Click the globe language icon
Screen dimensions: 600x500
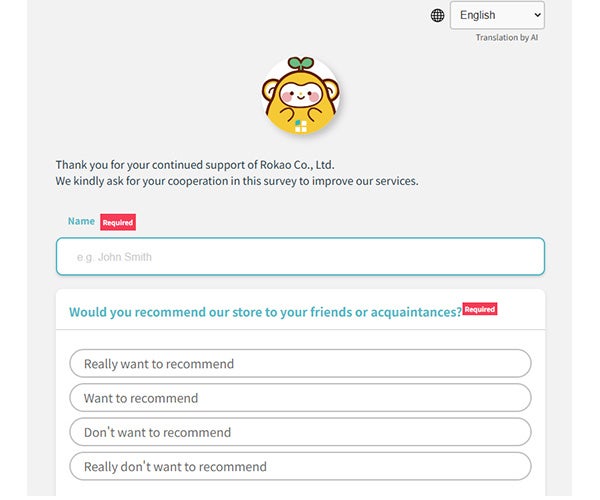pos(437,16)
